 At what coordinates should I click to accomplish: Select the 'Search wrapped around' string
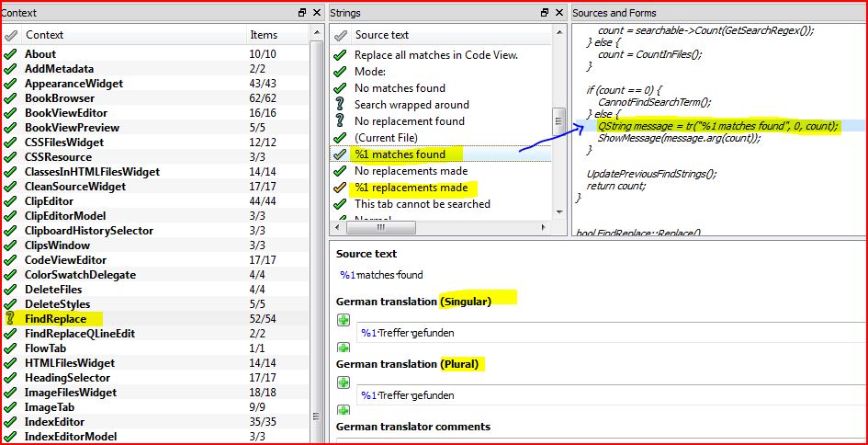pyautogui.click(x=411, y=105)
